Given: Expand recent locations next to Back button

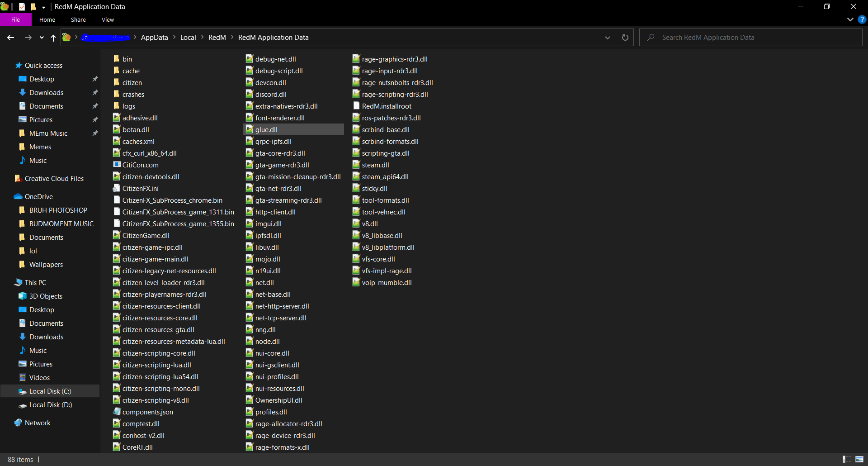Looking at the screenshot, I should point(41,38).
